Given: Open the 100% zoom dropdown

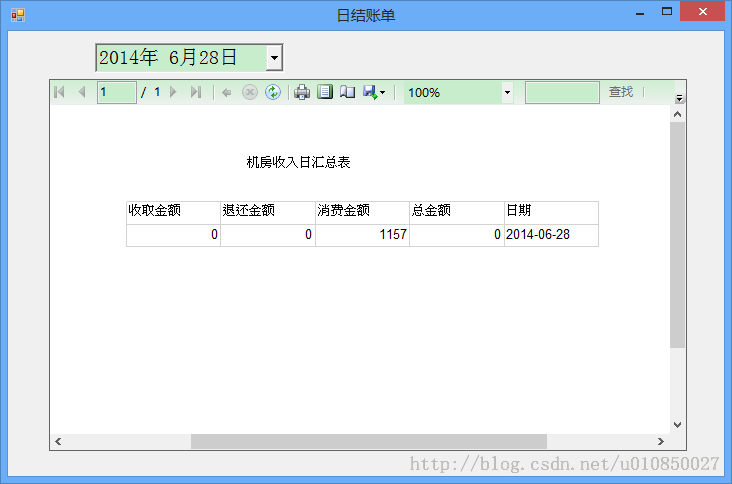Looking at the screenshot, I should 507,92.
